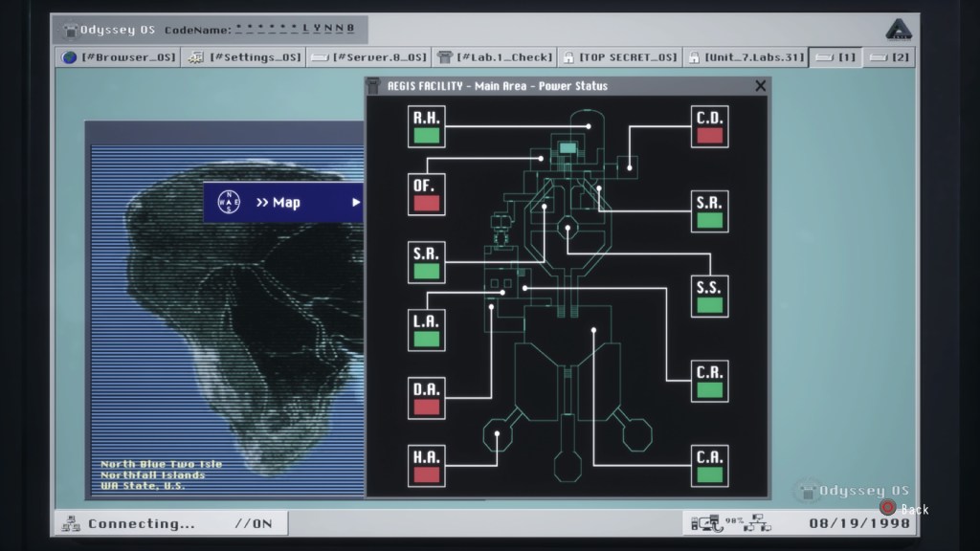Toggle the R.H. power status indicator
Screen dimensions: 980x551
point(427,135)
